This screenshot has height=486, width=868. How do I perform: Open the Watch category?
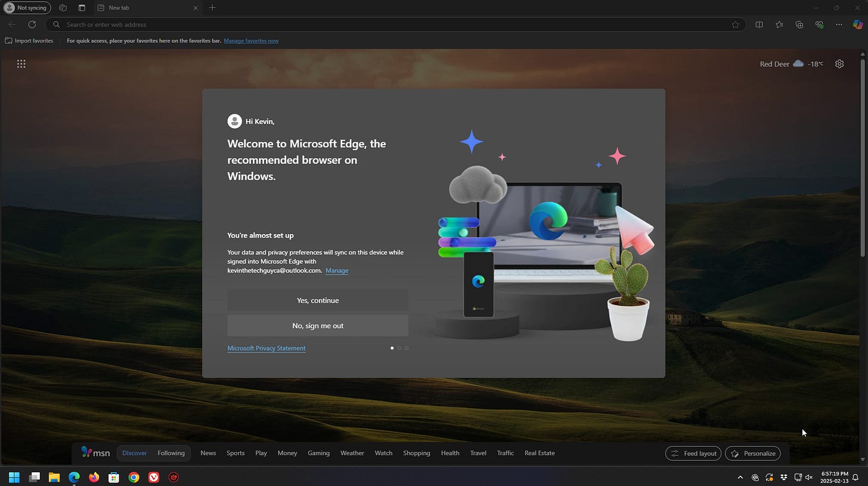[x=383, y=453]
